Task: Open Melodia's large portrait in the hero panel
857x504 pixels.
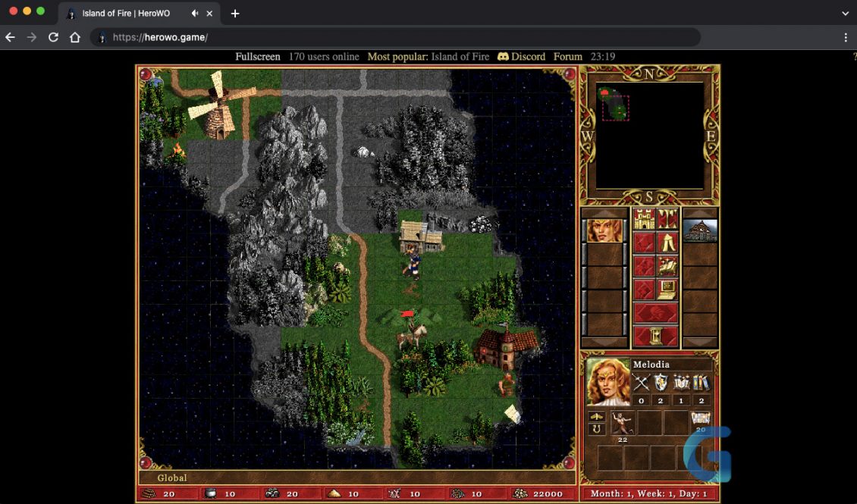Action: coord(607,382)
